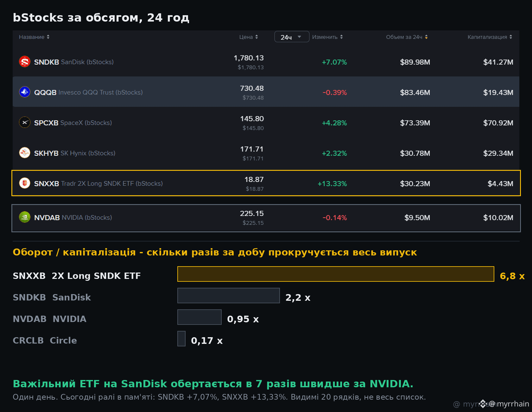Click the $89.98M volume value
This screenshot has height=412, width=532.
coord(415,62)
